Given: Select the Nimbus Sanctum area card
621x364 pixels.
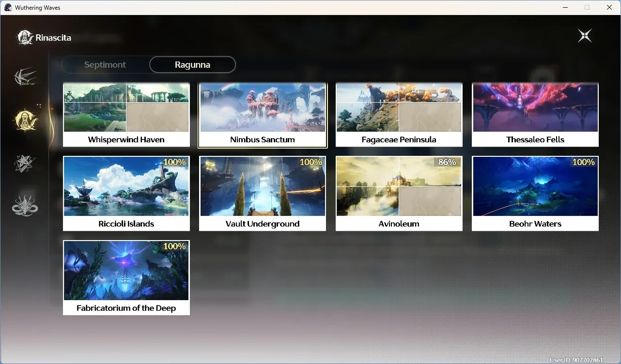Looking at the screenshot, I should [x=263, y=115].
